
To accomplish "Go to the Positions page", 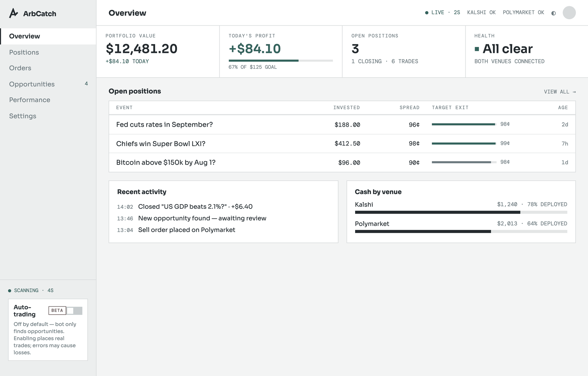I will click(48, 52).
